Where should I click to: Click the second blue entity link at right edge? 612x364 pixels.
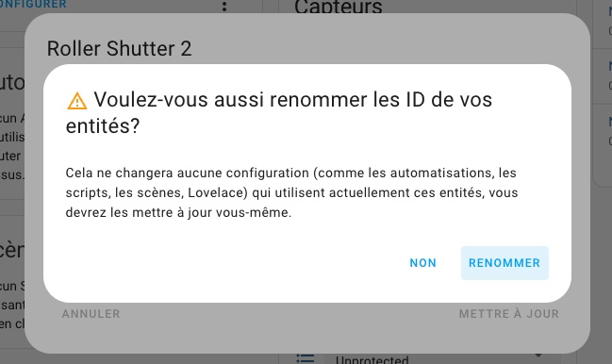610,66
